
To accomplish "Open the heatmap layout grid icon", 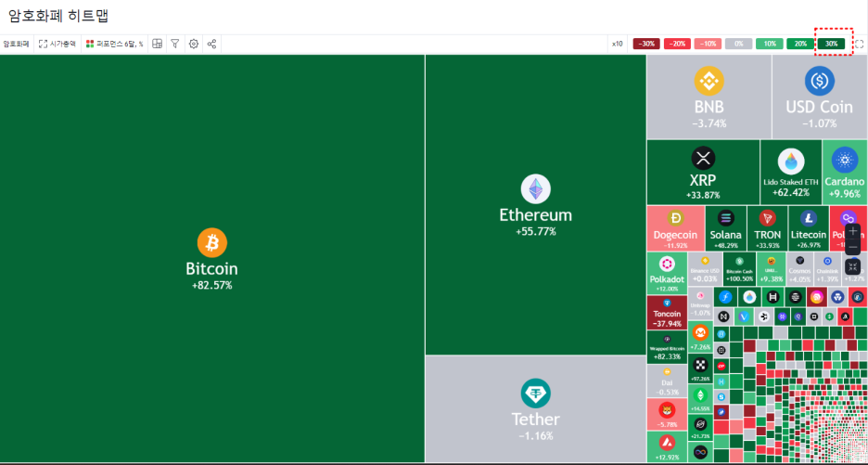I will [158, 44].
